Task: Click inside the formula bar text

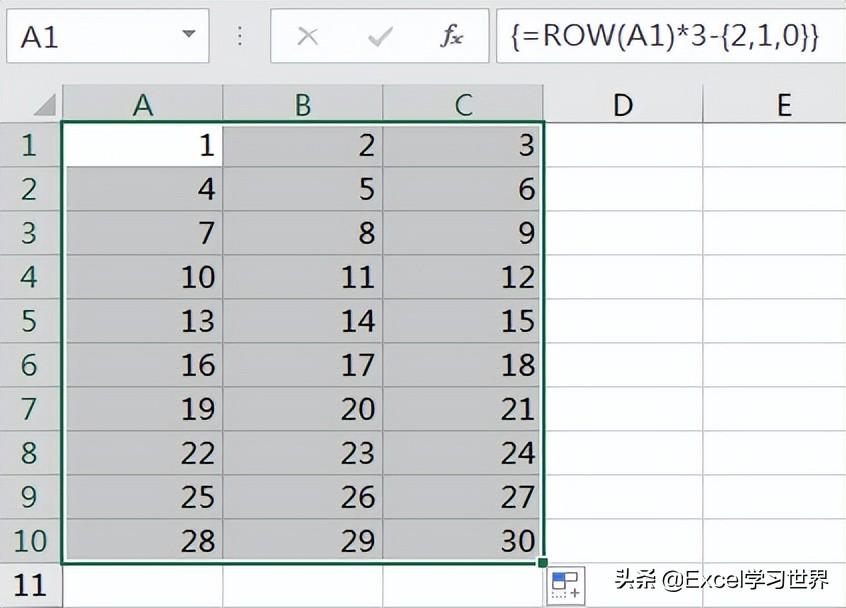Action: pyautogui.click(x=668, y=37)
